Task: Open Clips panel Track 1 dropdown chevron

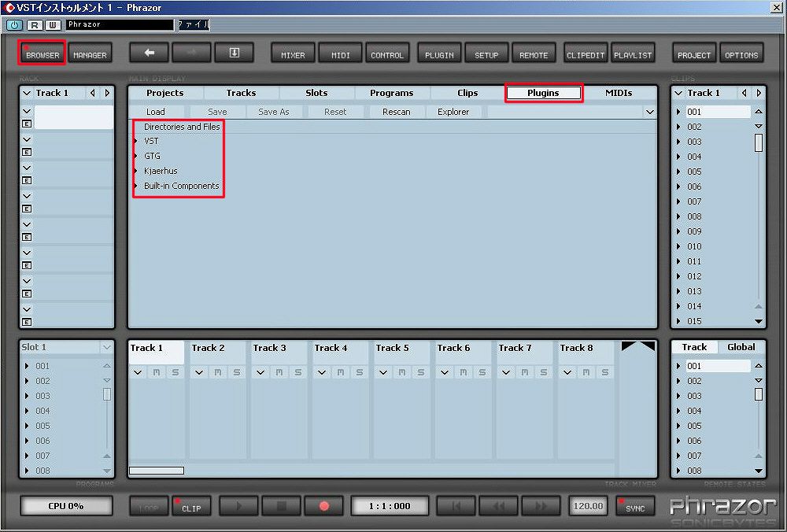Action: click(x=678, y=93)
